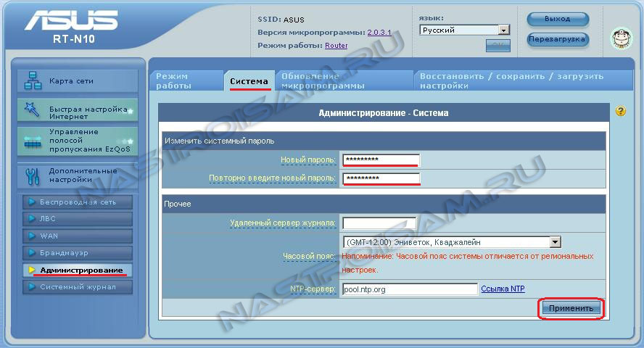Open the Восстановить / сохранить / загрузить настройки tab

(511, 80)
